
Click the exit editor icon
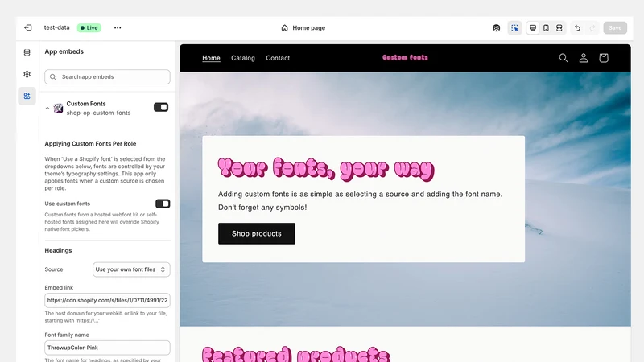(28, 27)
